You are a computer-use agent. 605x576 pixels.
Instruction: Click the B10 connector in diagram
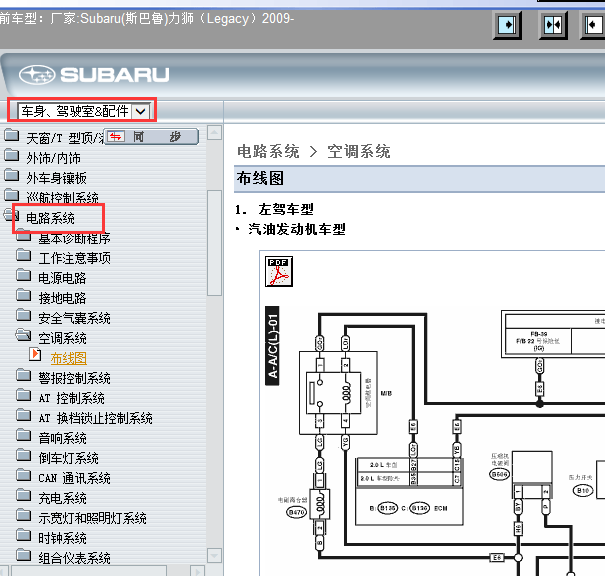[x=583, y=490]
